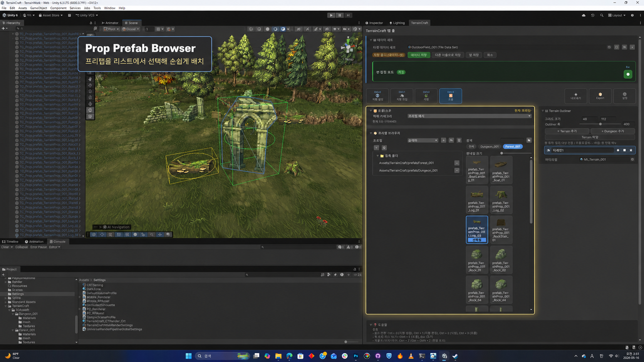The image size is (644, 362).
Task: Open object picker for OutdoorField_001 data set
Action: click(x=609, y=47)
